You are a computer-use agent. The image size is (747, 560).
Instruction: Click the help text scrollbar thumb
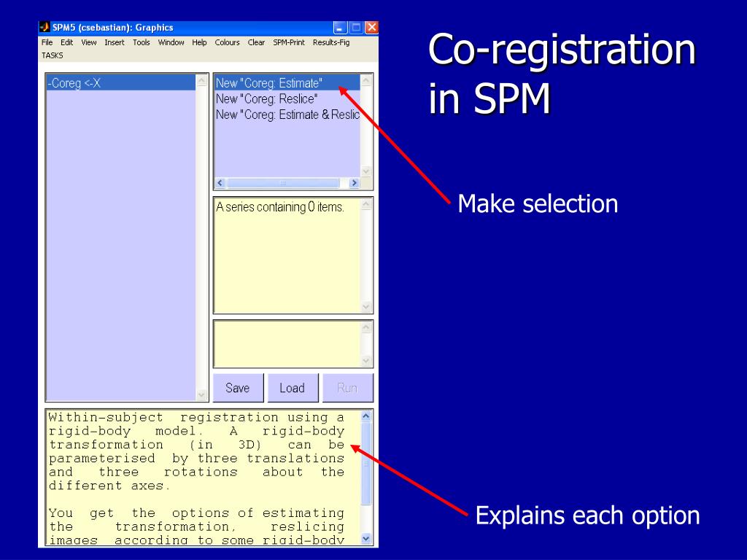pyautogui.click(x=366, y=463)
